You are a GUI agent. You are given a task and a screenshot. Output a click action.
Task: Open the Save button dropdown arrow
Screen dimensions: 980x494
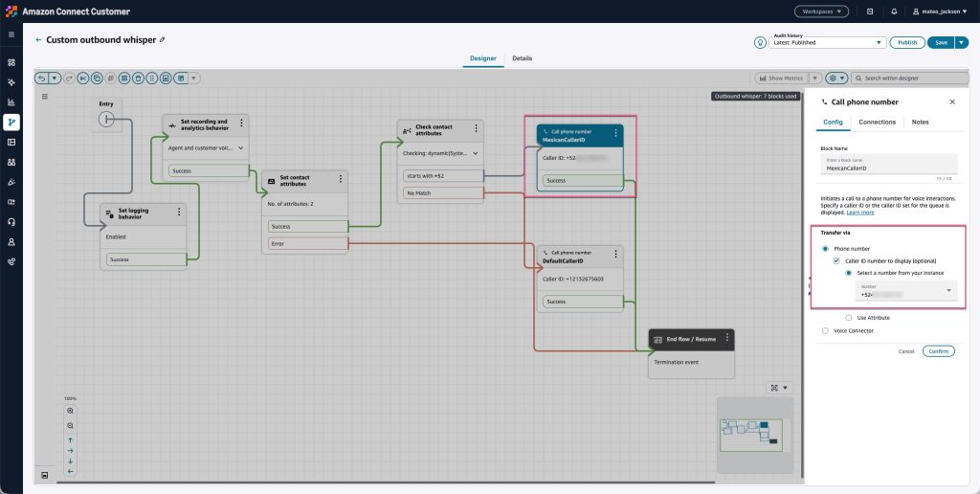[961, 42]
